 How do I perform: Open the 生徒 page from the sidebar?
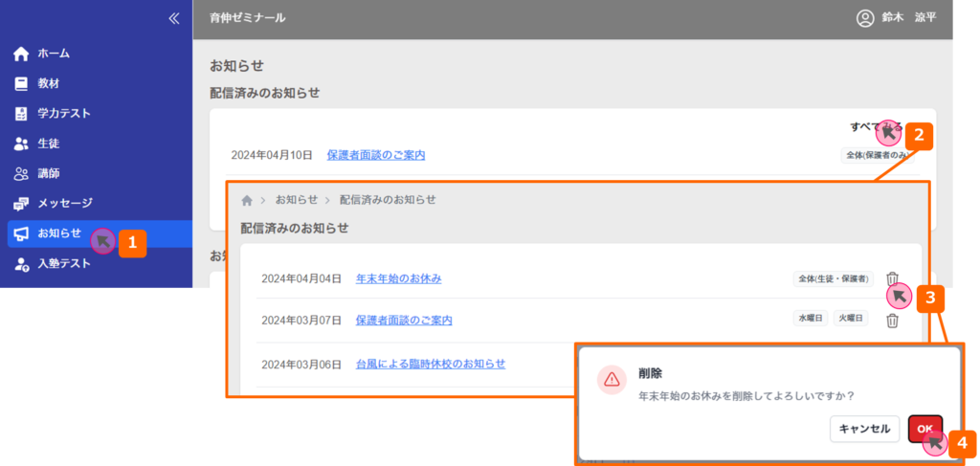[x=48, y=144]
